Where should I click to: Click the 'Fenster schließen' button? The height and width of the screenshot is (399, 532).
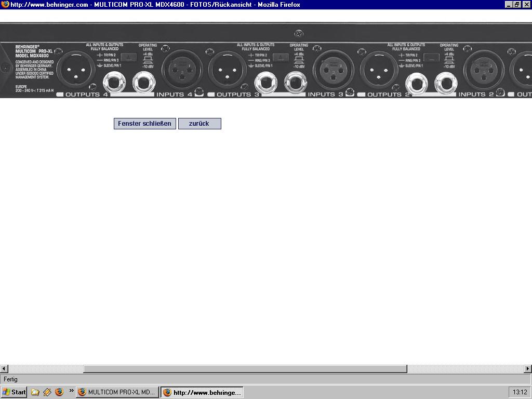coord(145,124)
